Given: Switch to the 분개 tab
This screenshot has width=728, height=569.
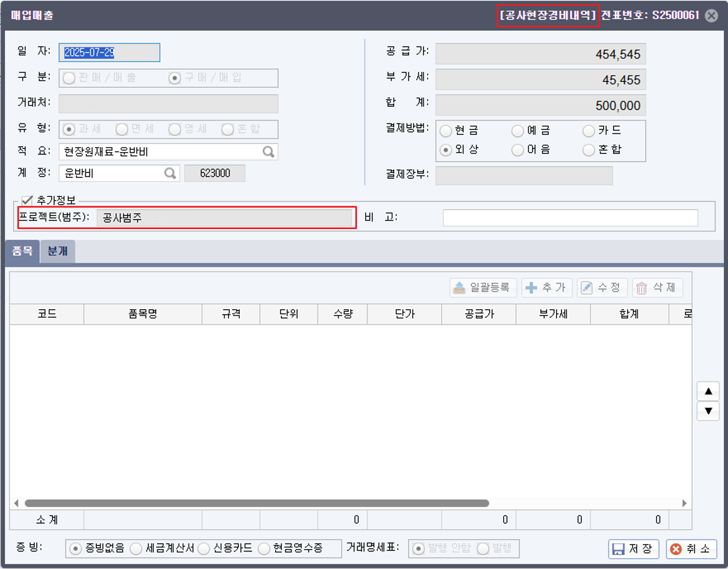Looking at the screenshot, I should [x=57, y=251].
